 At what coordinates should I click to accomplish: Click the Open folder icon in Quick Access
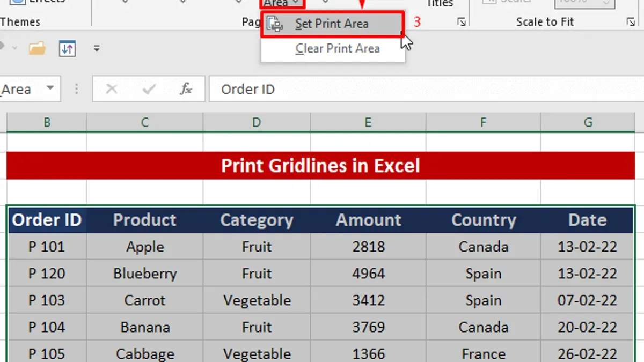point(37,48)
